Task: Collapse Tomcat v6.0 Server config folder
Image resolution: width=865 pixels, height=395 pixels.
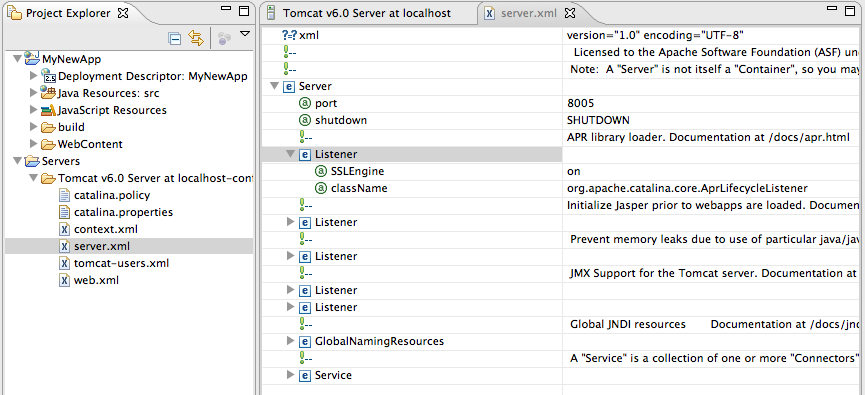Action: tap(33, 178)
